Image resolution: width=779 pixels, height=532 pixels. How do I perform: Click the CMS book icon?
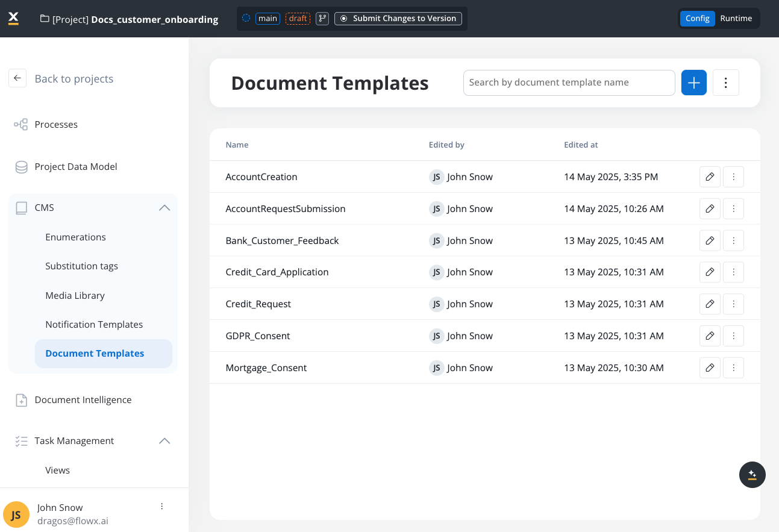[21, 208]
